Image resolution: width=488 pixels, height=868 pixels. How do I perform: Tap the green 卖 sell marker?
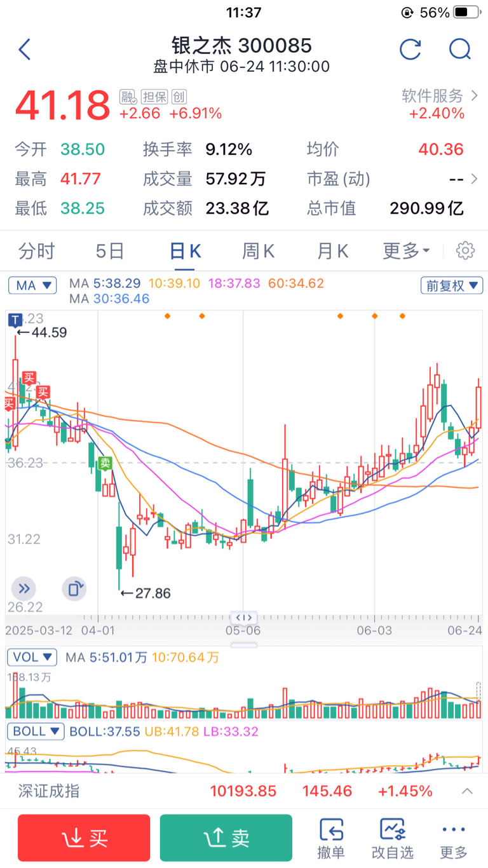click(105, 463)
